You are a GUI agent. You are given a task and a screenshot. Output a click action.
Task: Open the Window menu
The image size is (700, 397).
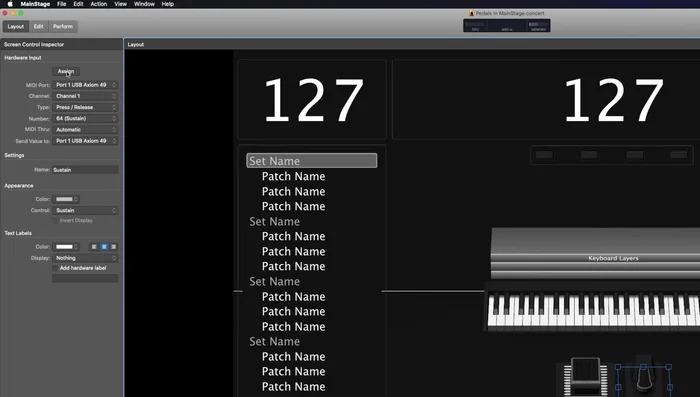(144, 4)
